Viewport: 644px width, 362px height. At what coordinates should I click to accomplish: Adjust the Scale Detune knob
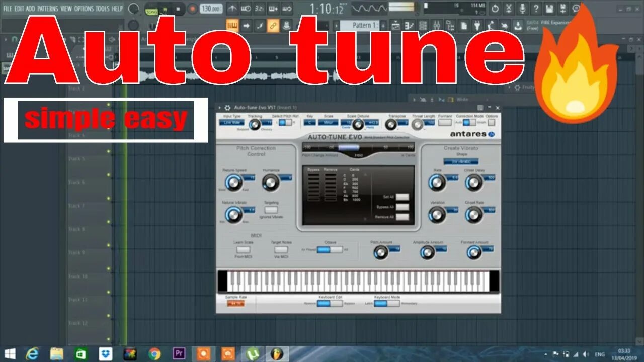pos(358,124)
